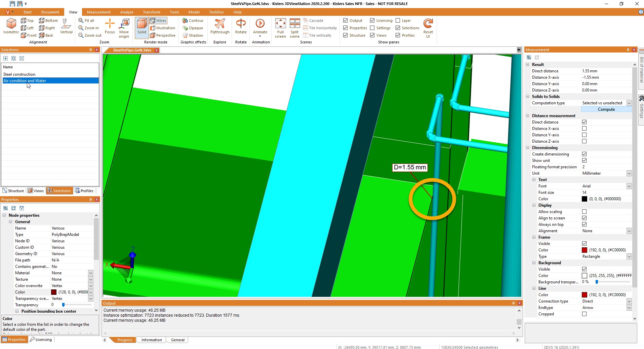
Task: Align view to Front
Action: 29,35
